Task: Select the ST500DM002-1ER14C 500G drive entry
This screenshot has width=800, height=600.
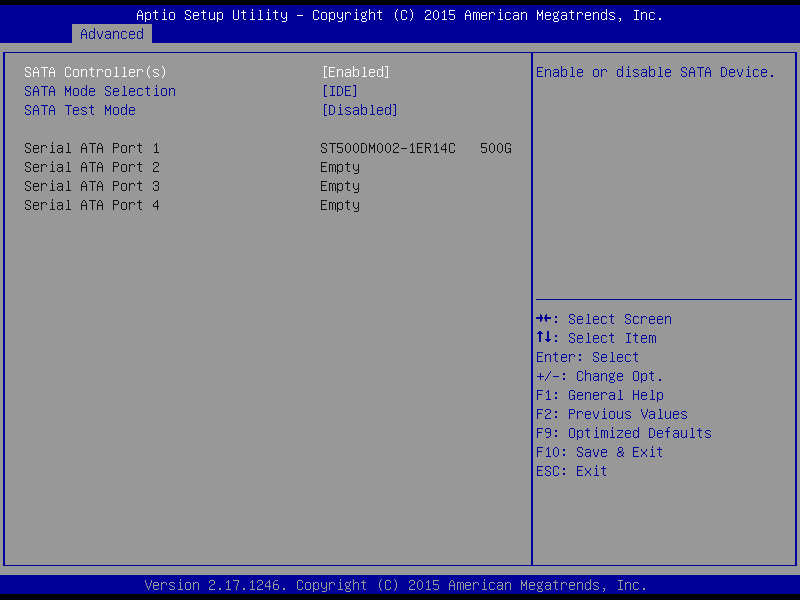Action: (415, 148)
